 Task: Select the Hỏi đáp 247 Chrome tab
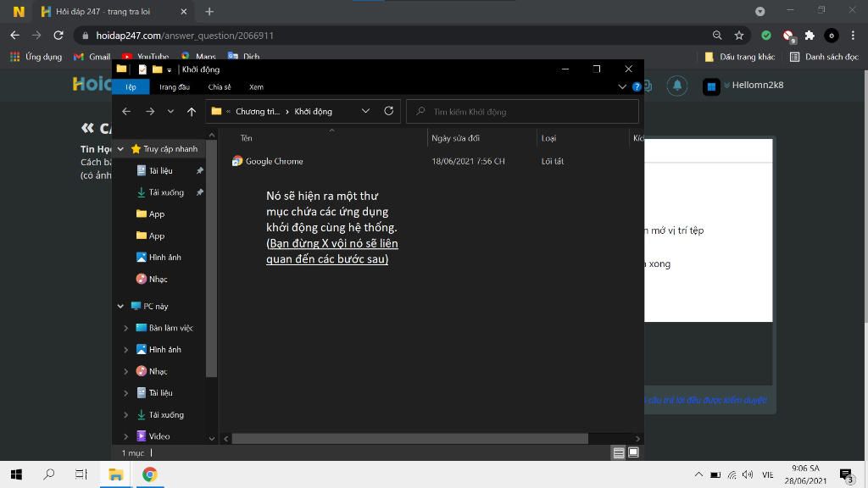113,12
